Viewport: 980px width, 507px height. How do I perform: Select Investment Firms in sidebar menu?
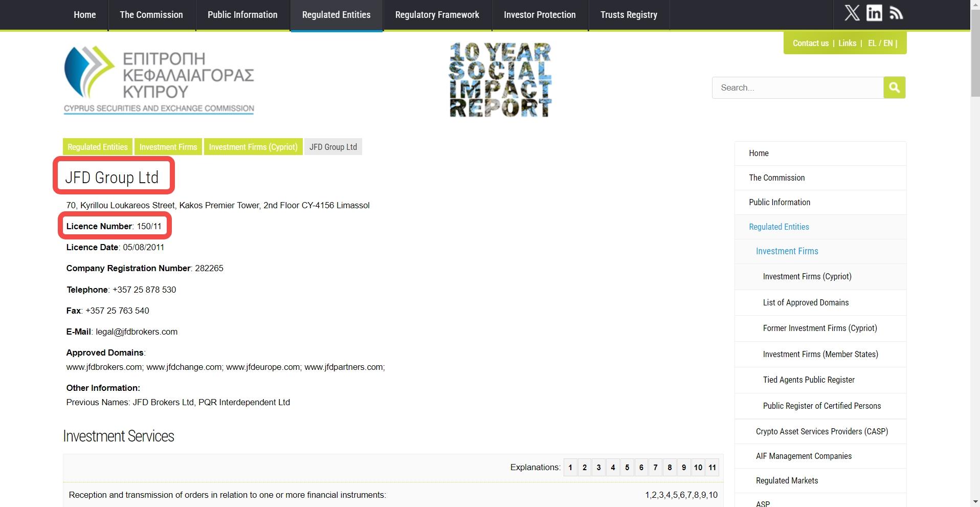point(820,251)
